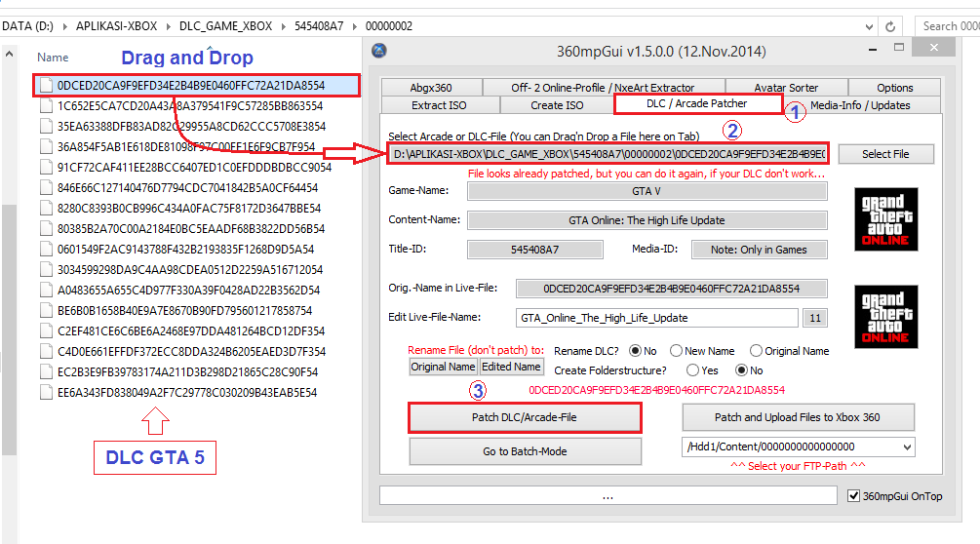
Task: Select file 91CF72CAF411EE28BCC6407ED1C0EFDDDBDBCC9054
Action: [194, 168]
